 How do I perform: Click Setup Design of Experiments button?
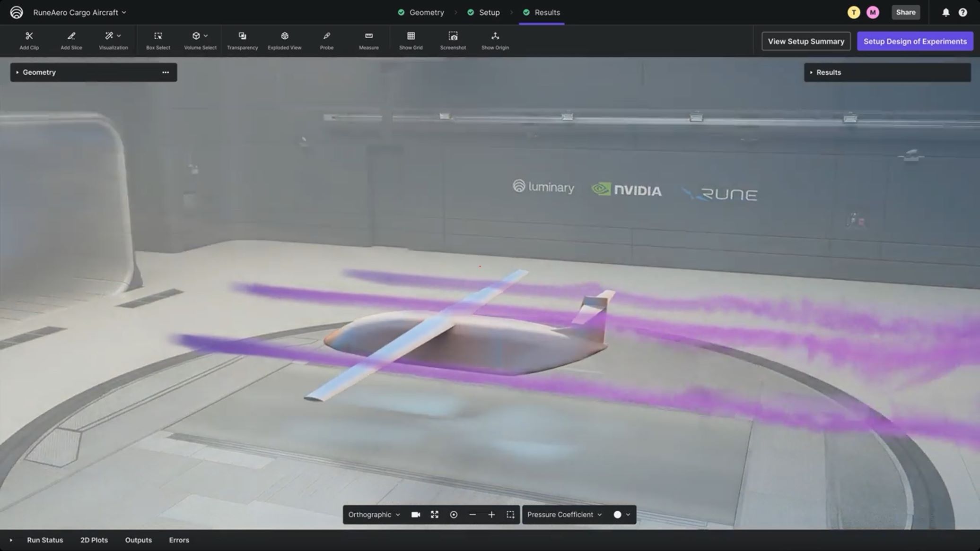pos(915,42)
